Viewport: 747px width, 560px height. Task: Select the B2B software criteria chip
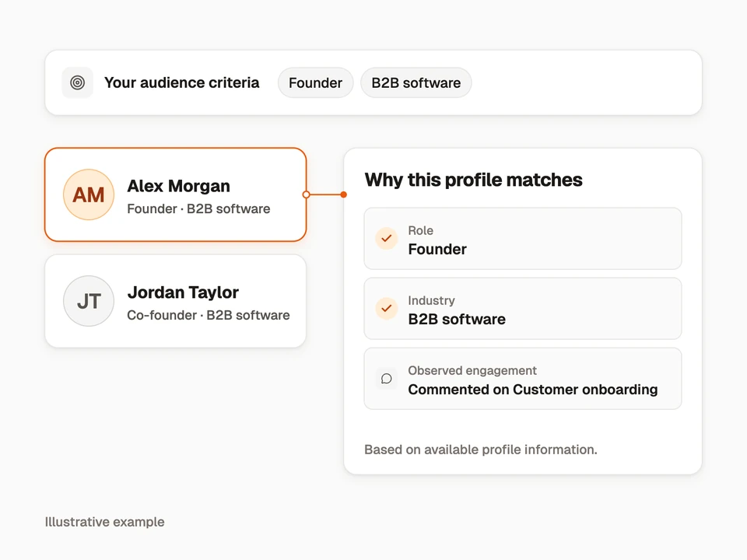point(416,82)
